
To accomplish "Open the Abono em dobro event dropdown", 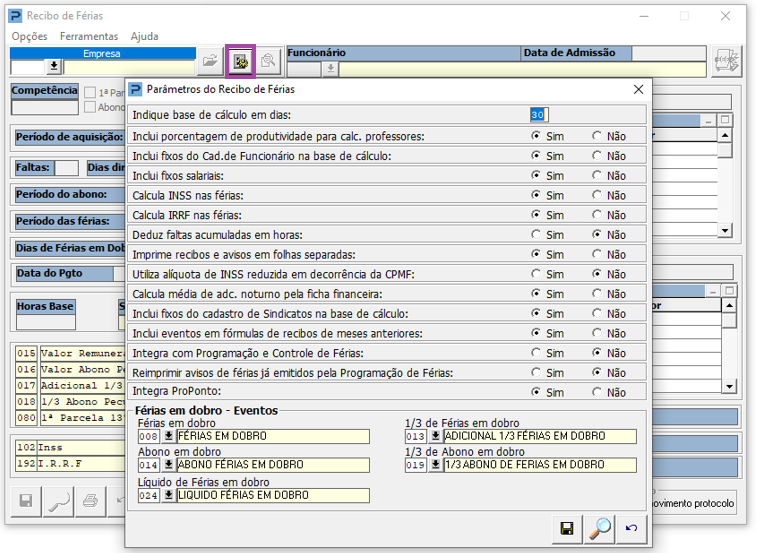I will click(168, 465).
